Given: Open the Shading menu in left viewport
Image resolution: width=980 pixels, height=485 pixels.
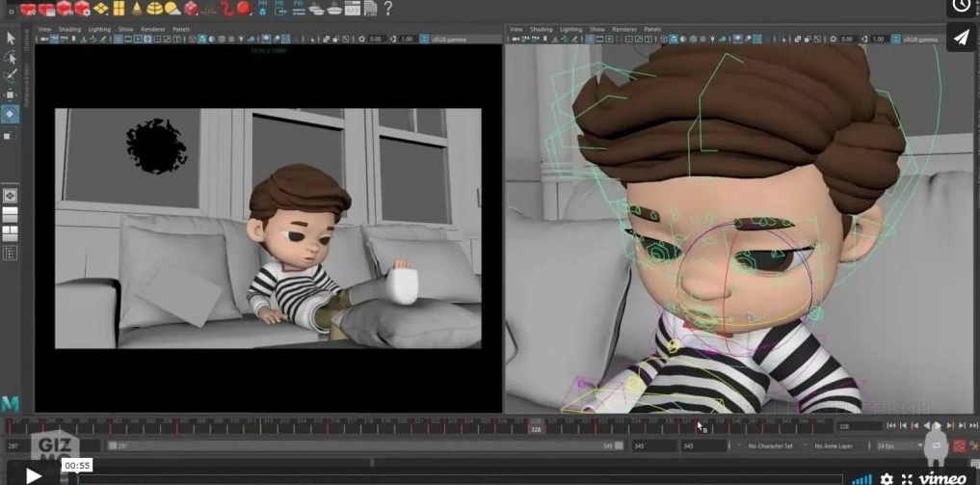Looking at the screenshot, I should (69, 29).
